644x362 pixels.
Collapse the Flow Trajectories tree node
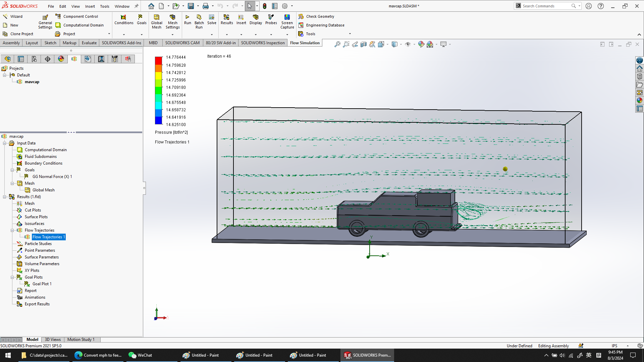click(x=12, y=230)
